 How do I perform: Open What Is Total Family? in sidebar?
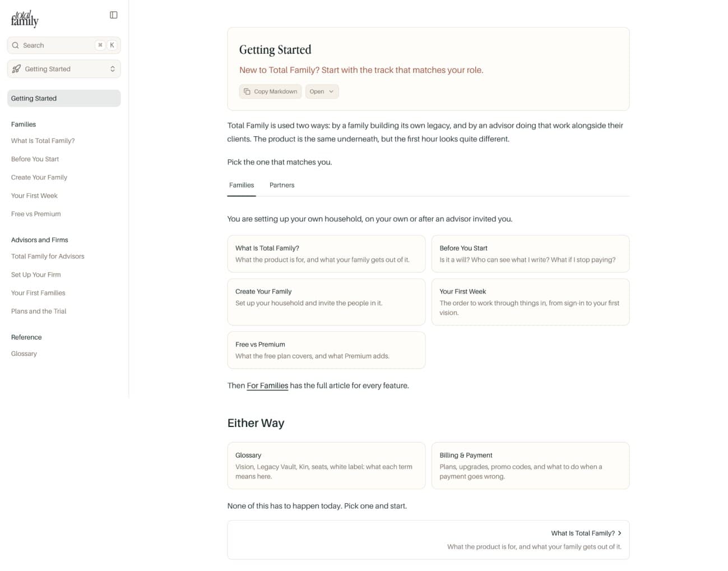click(43, 141)
